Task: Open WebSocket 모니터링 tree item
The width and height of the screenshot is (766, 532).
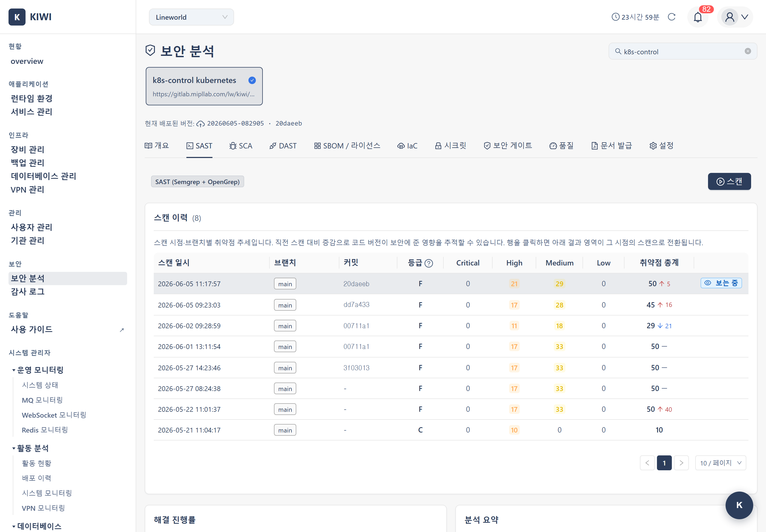Action: click(54, 415)
